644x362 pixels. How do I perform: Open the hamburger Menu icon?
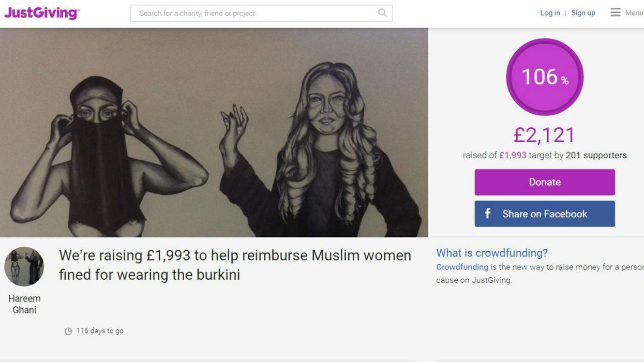click(615, 12)
